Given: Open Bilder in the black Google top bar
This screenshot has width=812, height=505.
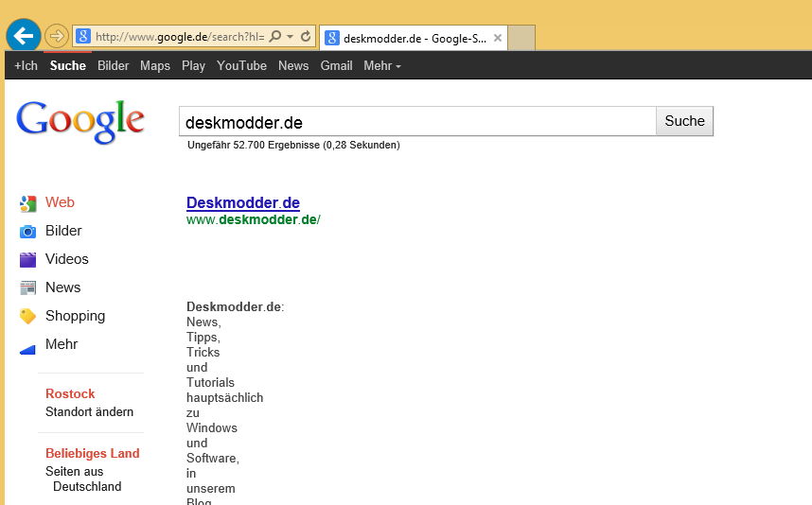Looking at the screenshot, I should point(113,65).
